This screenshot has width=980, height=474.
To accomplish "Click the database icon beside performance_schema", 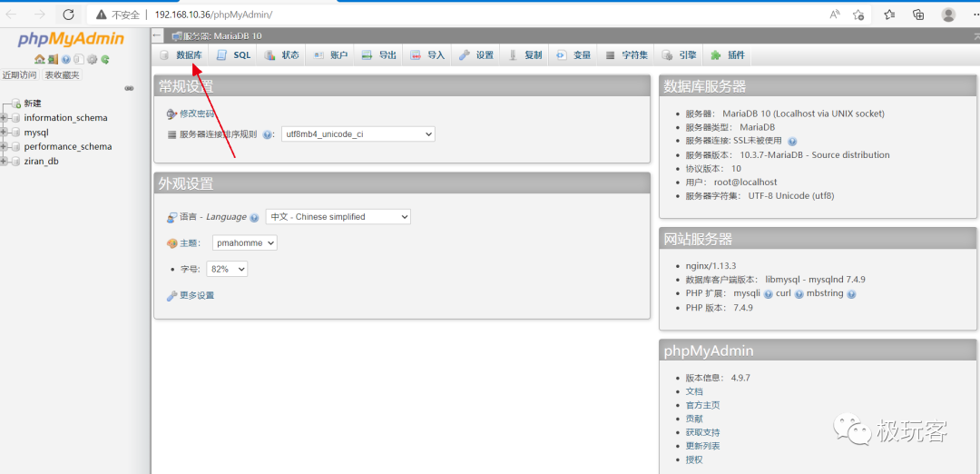I will tap(15, 147).
